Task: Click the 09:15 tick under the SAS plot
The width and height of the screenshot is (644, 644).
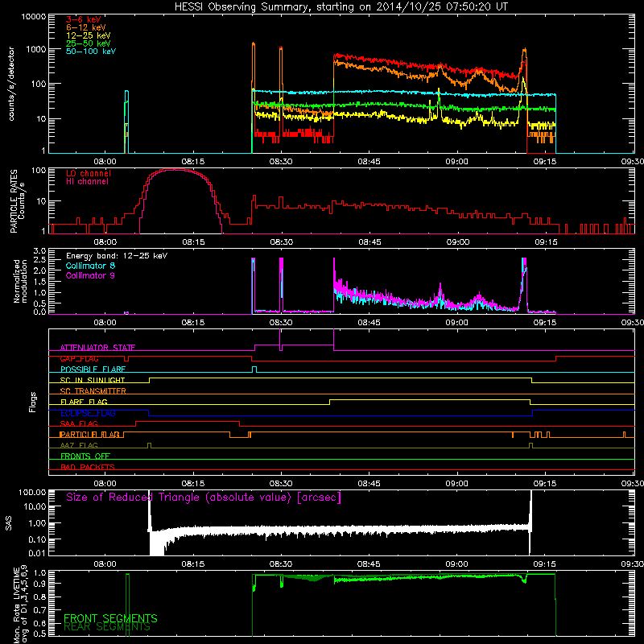Action: [545, 564]
